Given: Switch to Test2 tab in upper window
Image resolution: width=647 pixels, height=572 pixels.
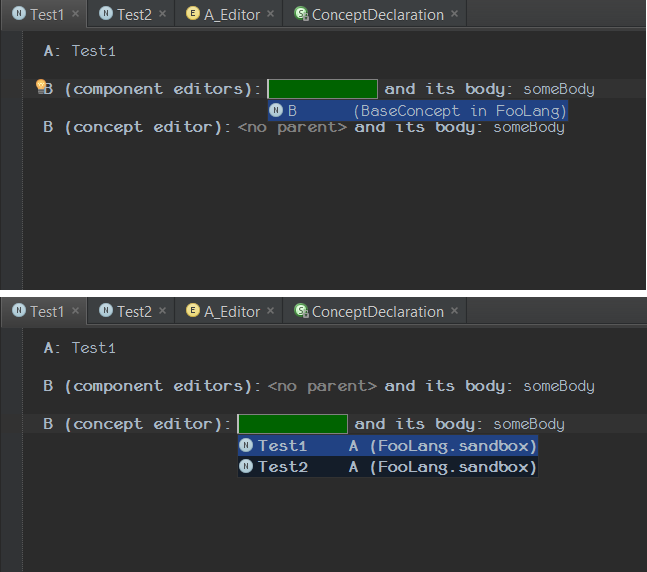Looking at the screenshot, I should pyautogui.click(x=133, y=15).
